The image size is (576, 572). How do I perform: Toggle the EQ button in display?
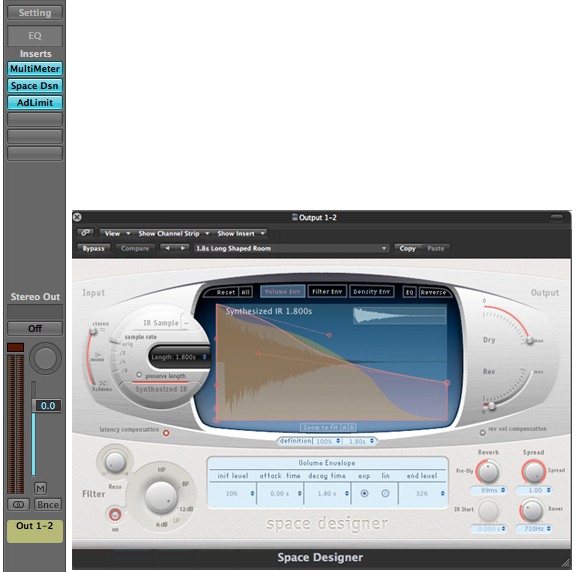410,292
